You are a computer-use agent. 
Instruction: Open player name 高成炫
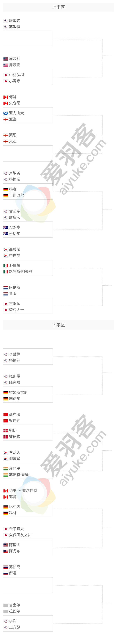[x=14, y=249]
